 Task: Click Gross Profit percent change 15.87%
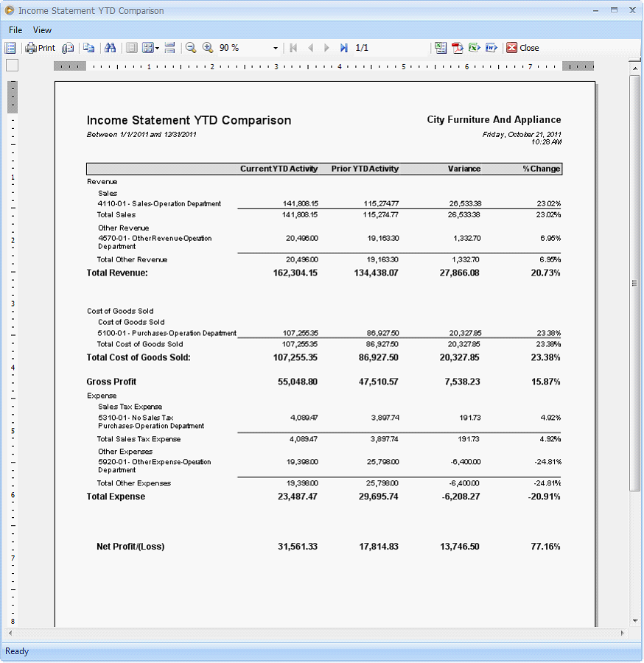(x=546, y=382)
